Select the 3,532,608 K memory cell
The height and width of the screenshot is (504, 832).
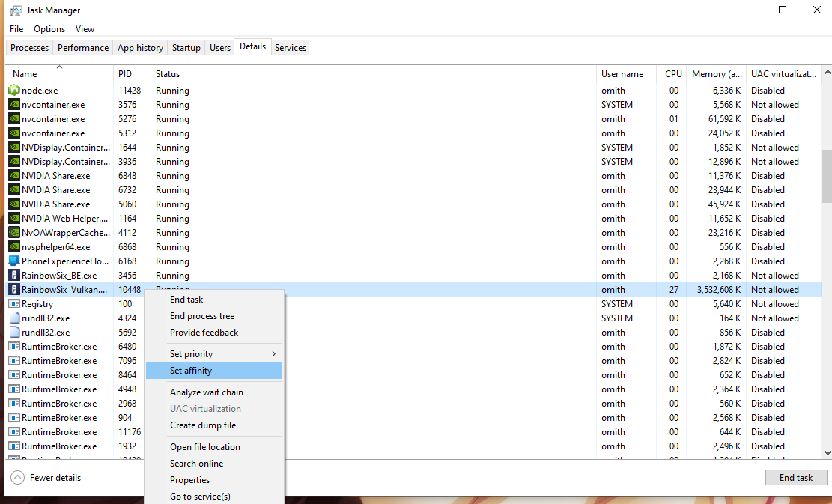pyautogui.click(x=718, y=290)
